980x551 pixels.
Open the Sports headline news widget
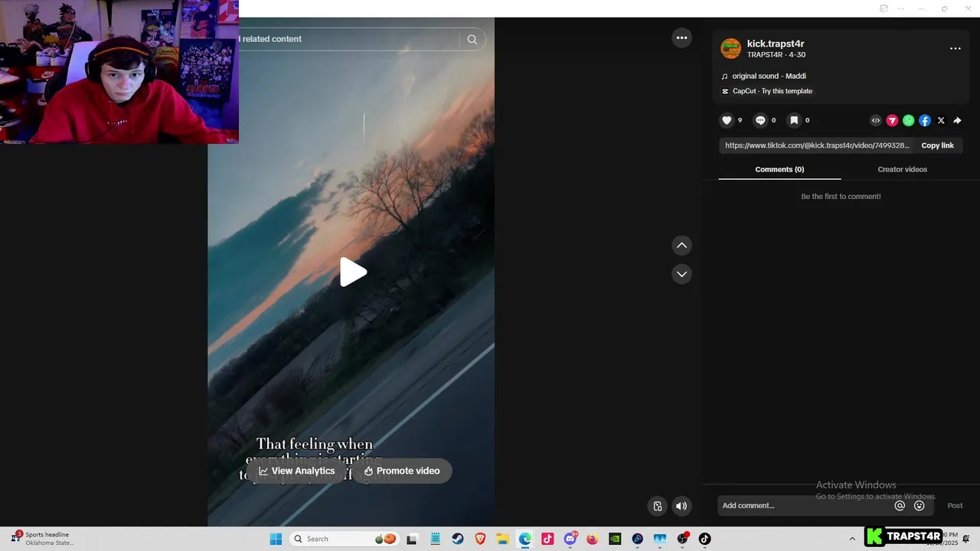click(x=43, y=539)
